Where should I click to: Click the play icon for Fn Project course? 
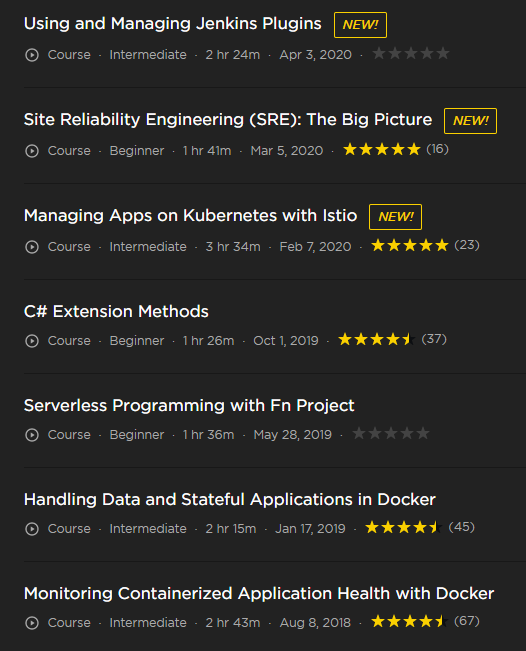pyautogui.click(x=32, y=435)
